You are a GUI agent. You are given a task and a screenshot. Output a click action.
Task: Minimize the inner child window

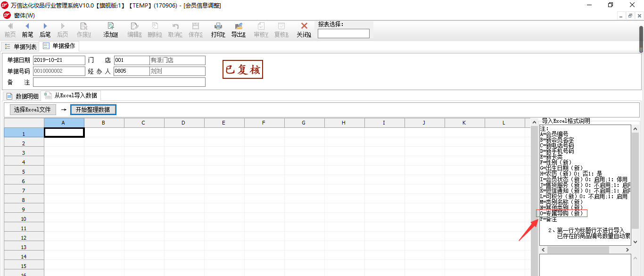(x=621, y=16)
